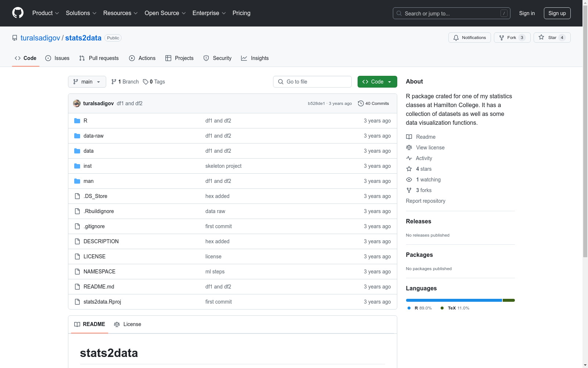
Task: Open the NAMESPACE file
Action: (100, 272)
